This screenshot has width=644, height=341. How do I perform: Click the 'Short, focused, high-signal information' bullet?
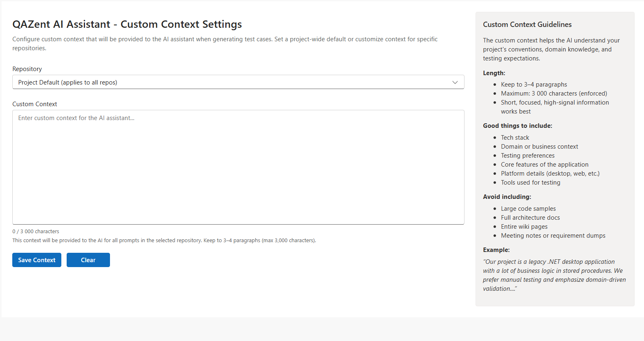tap(555, 107)
